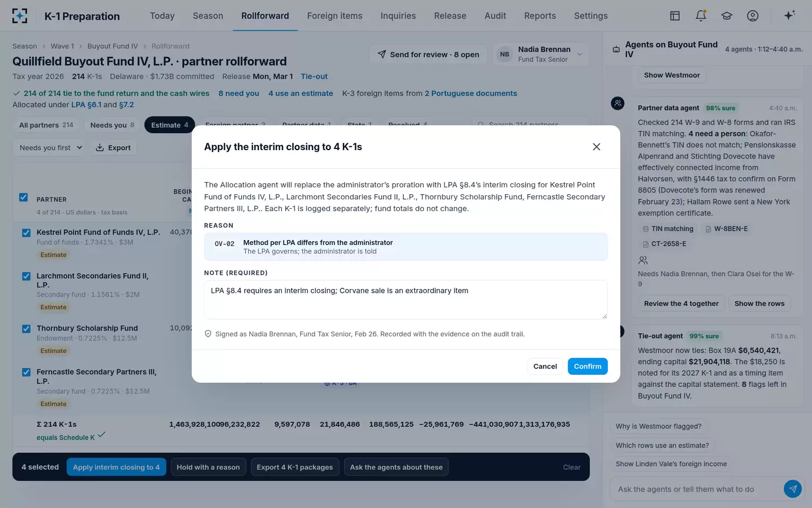Click the K-1 Preparation app logo

coord(20,16)
